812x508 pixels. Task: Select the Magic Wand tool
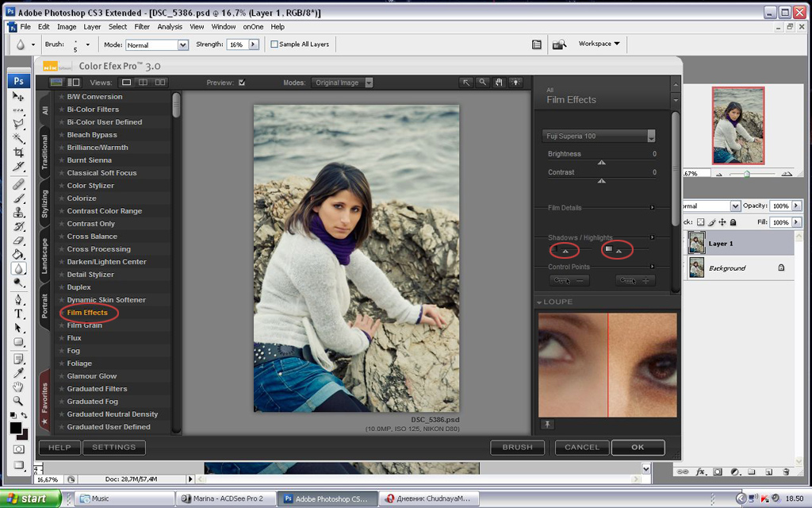point(18,138)
